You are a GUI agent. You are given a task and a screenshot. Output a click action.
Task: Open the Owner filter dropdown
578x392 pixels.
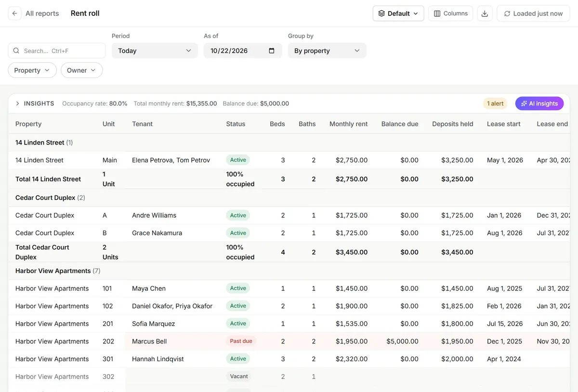pos(82,70)
